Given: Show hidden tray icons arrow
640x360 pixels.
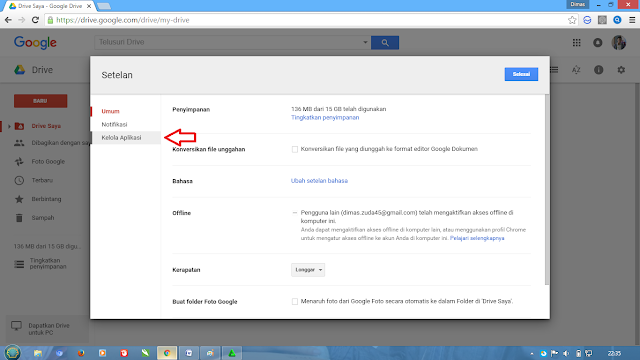Looking at the screenshot, I should 532,354.
